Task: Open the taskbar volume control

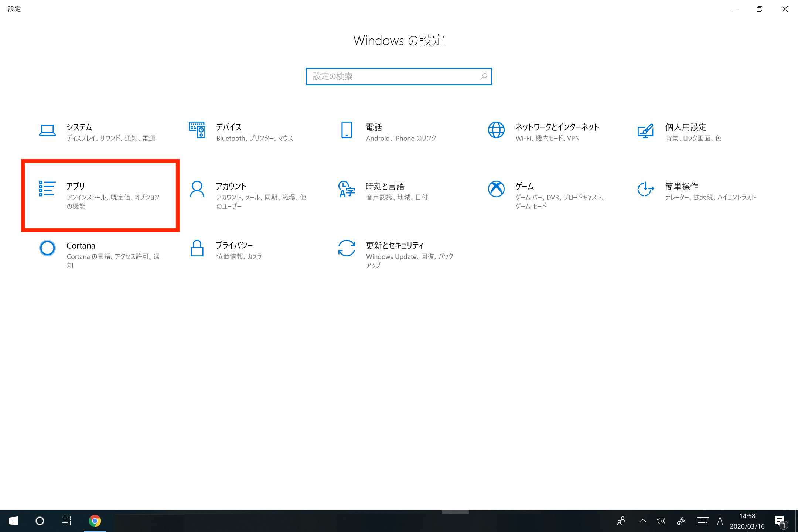Action: (661, 521)
